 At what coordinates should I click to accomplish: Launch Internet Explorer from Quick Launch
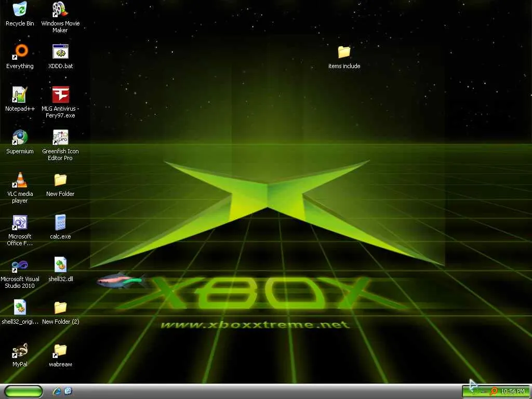[x=57, y=391]
